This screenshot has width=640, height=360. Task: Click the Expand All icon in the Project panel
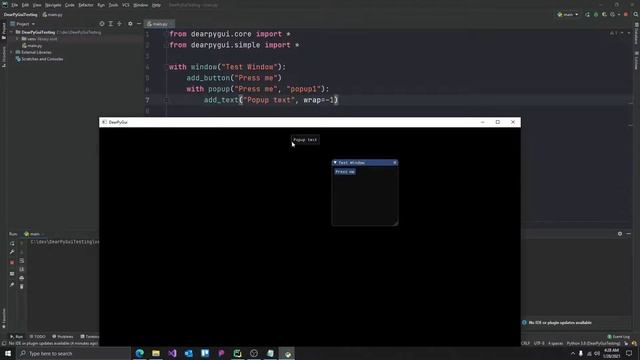pos(111,24)
